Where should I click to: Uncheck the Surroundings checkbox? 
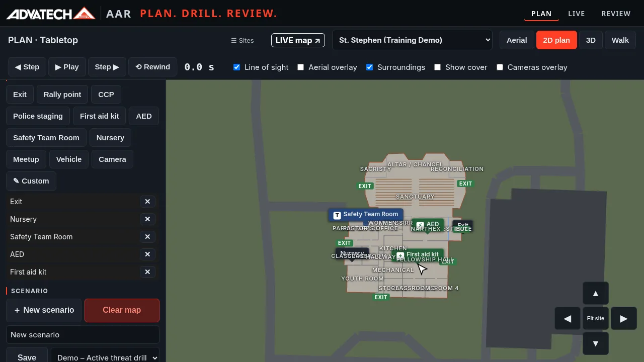click(370, 67)
